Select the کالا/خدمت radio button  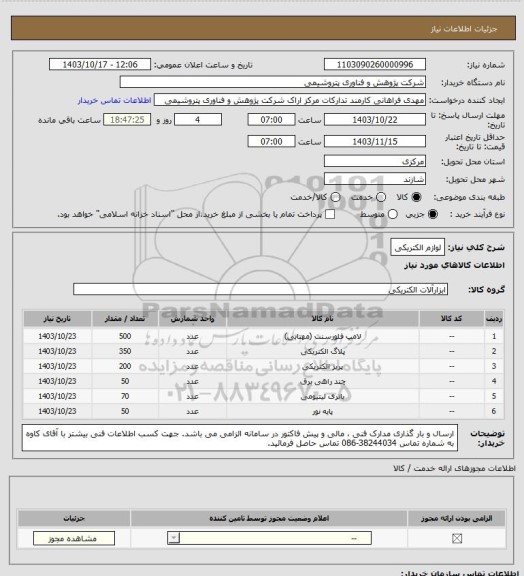(x=335, y=197)
